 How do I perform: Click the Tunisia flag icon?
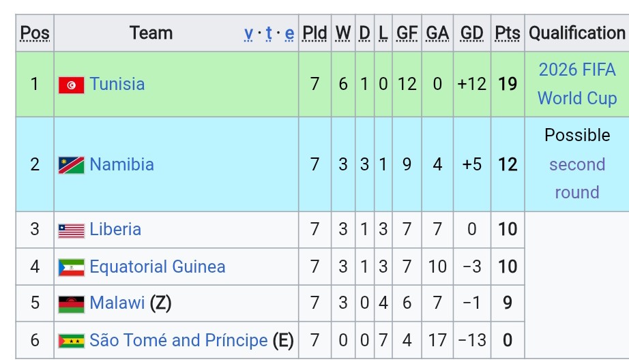click(72, 85)
